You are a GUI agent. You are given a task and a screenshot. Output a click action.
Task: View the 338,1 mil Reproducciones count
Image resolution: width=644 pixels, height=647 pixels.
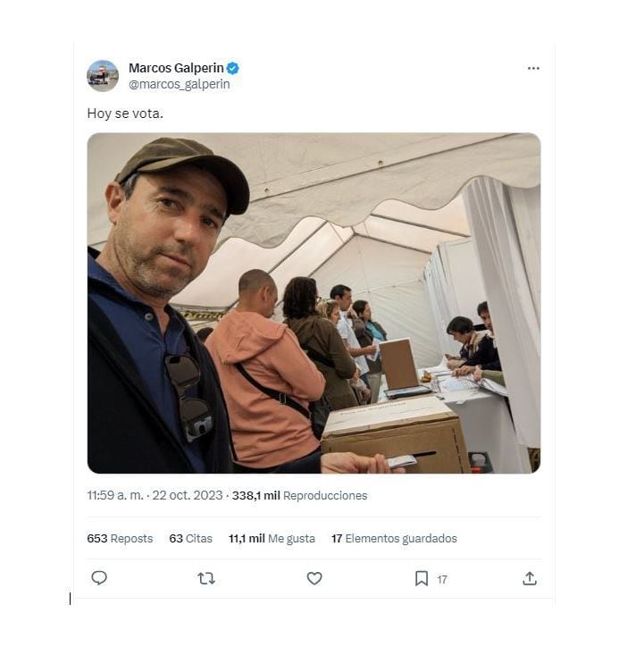point(299,495)
